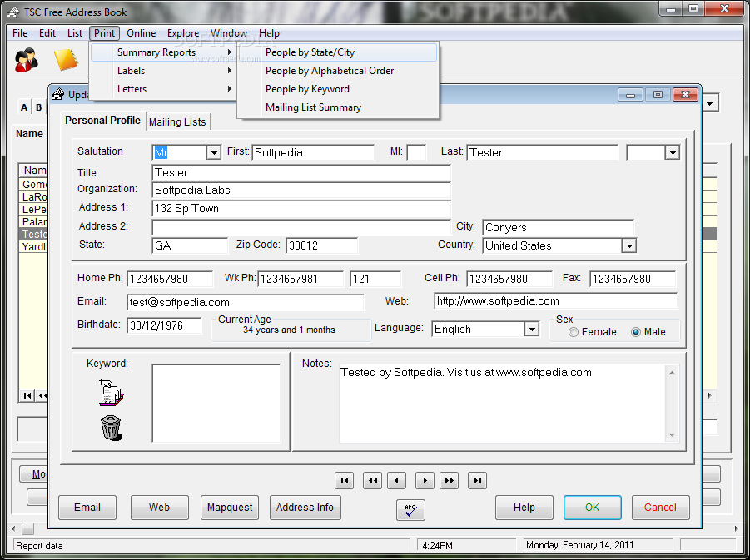
Task: Click the Title field
Action: pyautogui.click(x=301, y=172)
